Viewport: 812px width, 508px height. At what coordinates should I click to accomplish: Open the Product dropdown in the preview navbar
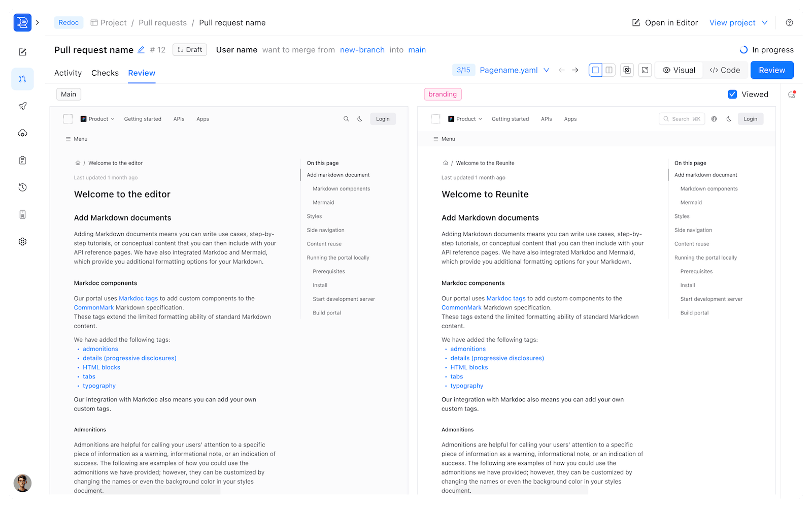[97, 118]
